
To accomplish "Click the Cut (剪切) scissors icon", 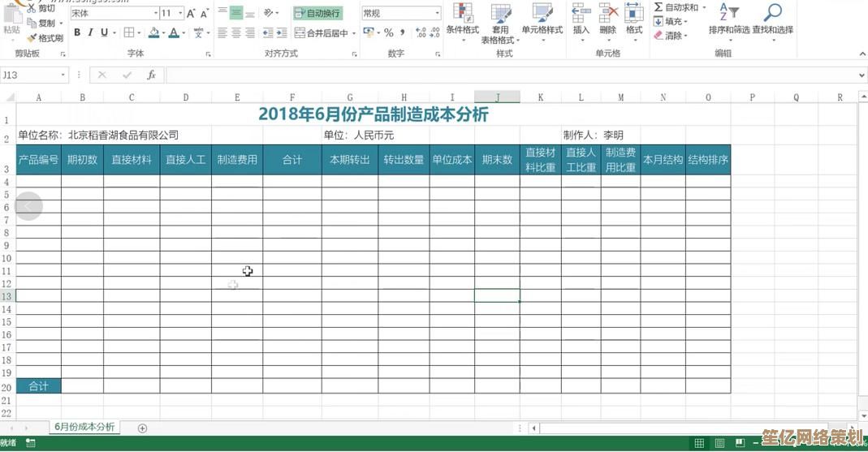I will click(32, 8).
